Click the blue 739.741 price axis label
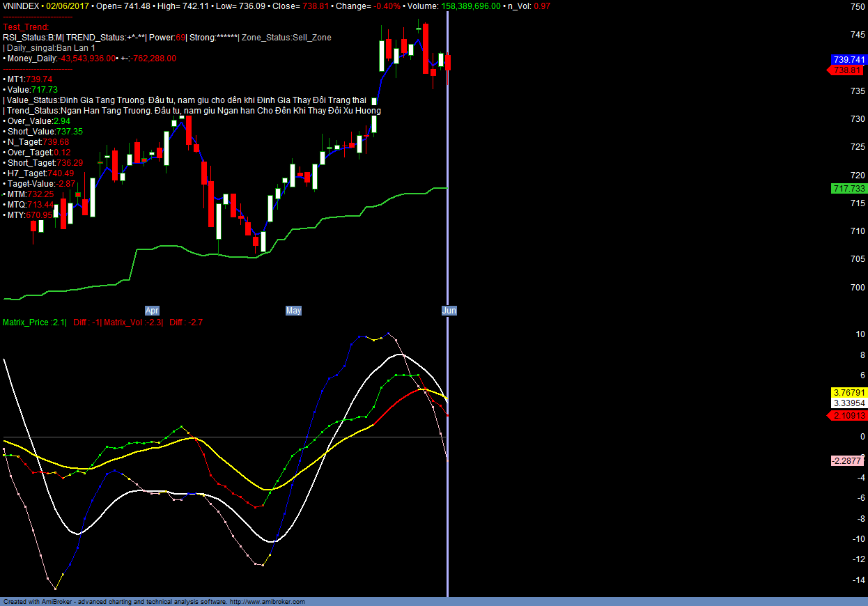The height and width of the screenshot is (606, 868). tap(848, 61)
